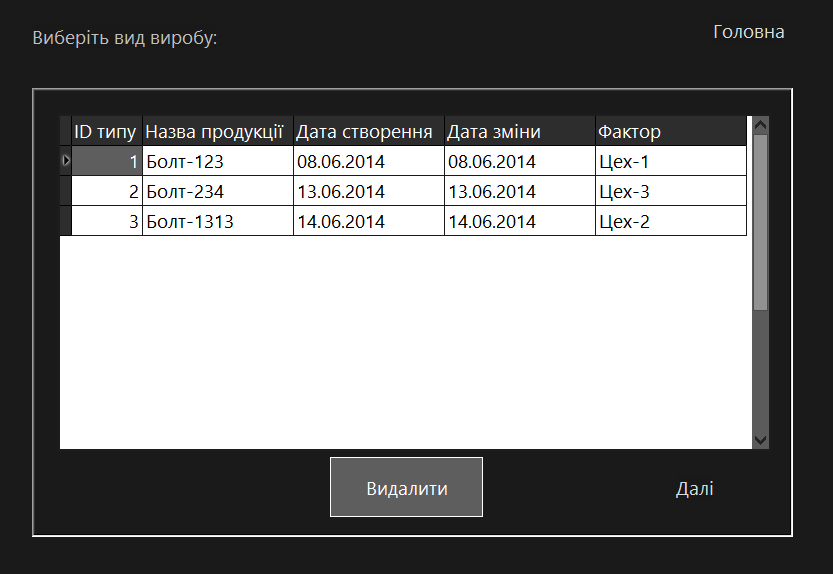Screen dimensions: 833x574
Task: Open the Головна menu item
Action: pyautogui.click(x=748, y=32)
